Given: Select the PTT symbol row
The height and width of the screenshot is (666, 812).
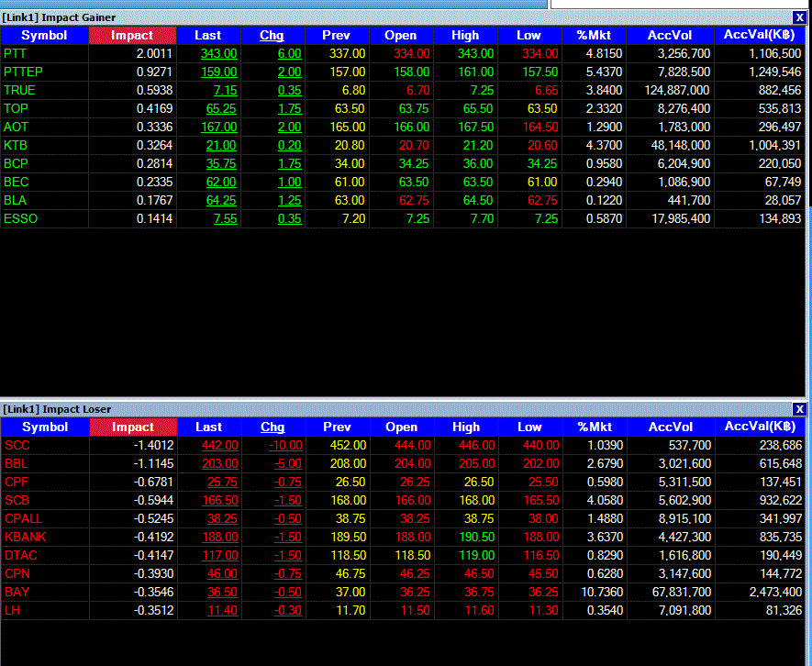Looking at the screenshot, I should coord(403,53).
